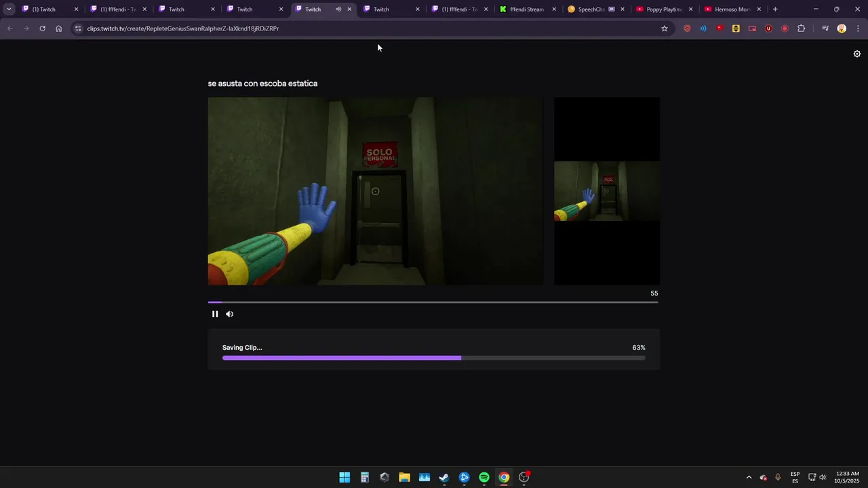Reload the current page

coord(42,28)
